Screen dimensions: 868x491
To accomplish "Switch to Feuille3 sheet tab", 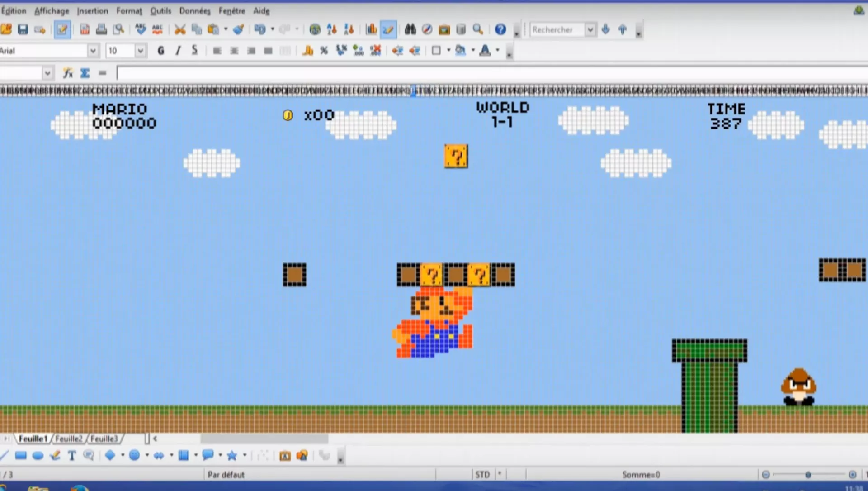I will (x=104, y=439).
